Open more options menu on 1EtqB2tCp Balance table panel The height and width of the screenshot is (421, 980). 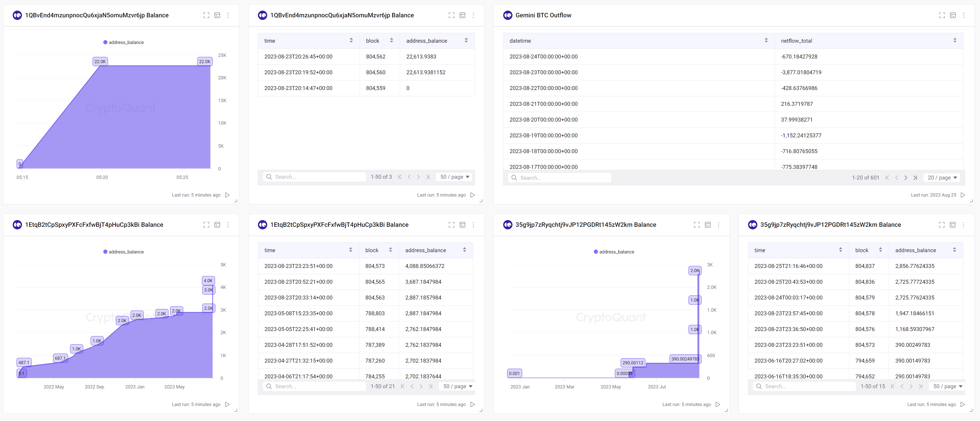[474, 225]
